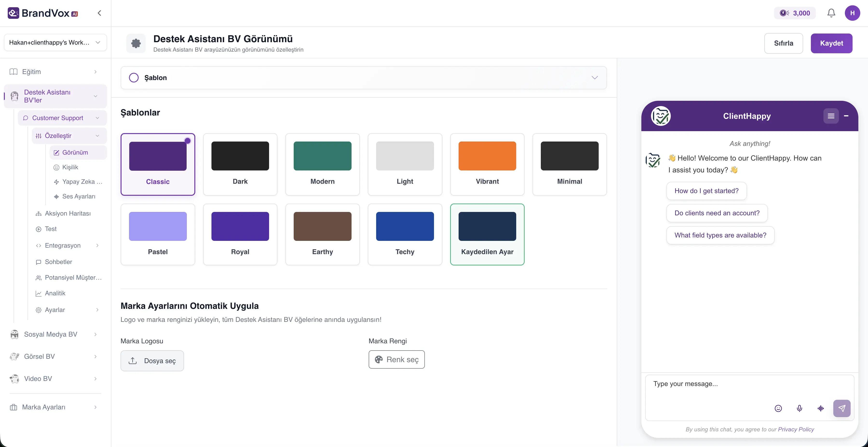
Task: Open the user profile avatar H
Action: (852, 13)
